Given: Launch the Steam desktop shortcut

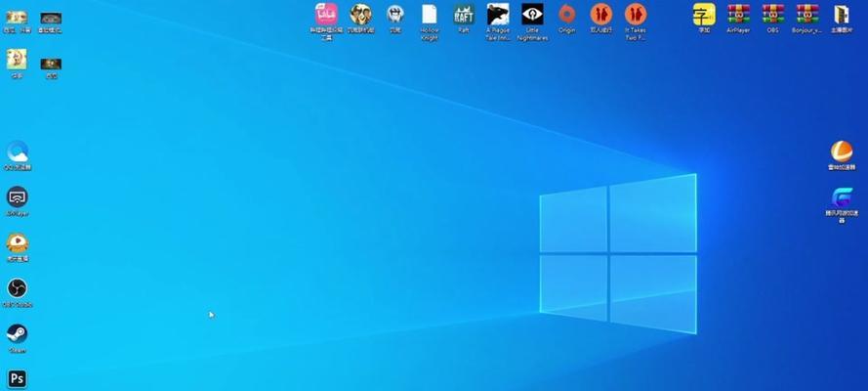Looking at the screenshot, I should tap(18, 334).
